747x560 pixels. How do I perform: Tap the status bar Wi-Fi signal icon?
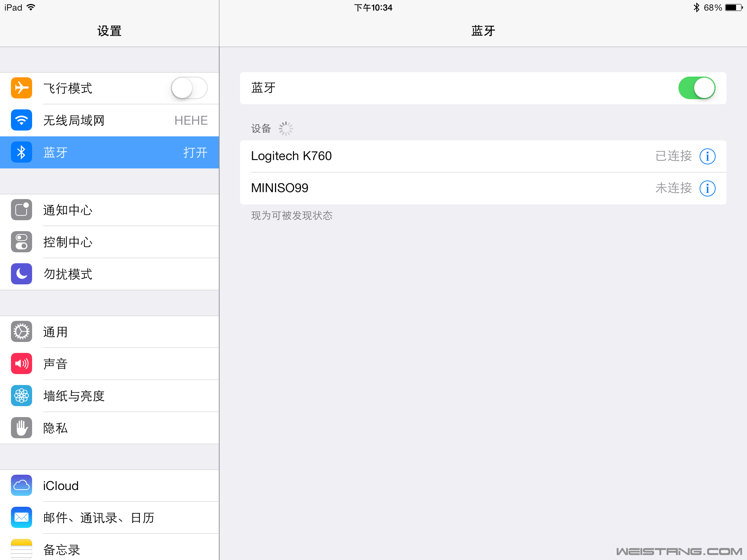pos(31,7)
